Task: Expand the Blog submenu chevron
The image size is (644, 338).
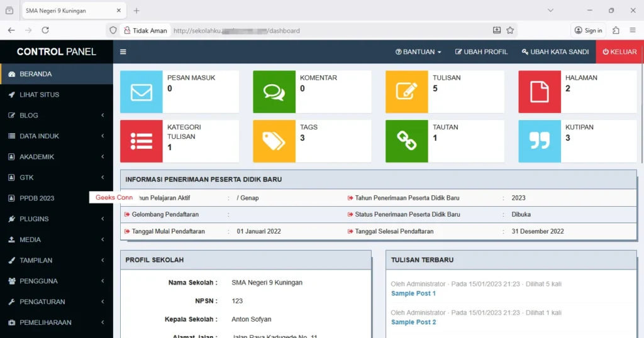Action: 103,115
